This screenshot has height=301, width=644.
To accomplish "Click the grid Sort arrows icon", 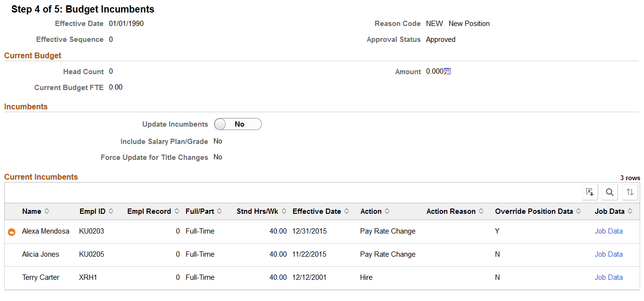I will [x=630, y=192].
